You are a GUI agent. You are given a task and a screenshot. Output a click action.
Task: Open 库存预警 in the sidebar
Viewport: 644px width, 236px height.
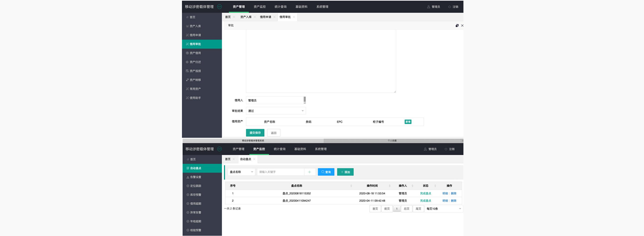pos(196,195)
